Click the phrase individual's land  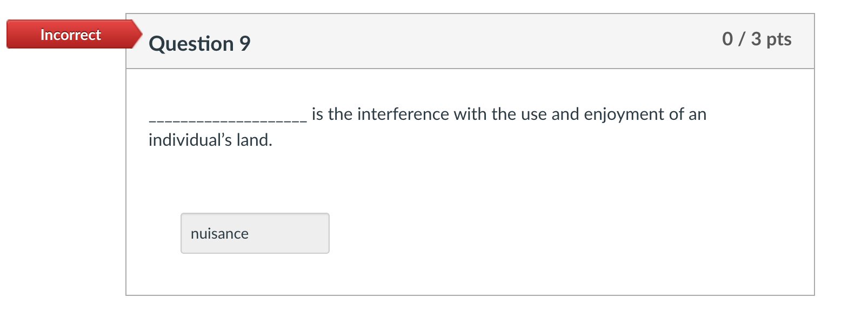coord(210,140)
